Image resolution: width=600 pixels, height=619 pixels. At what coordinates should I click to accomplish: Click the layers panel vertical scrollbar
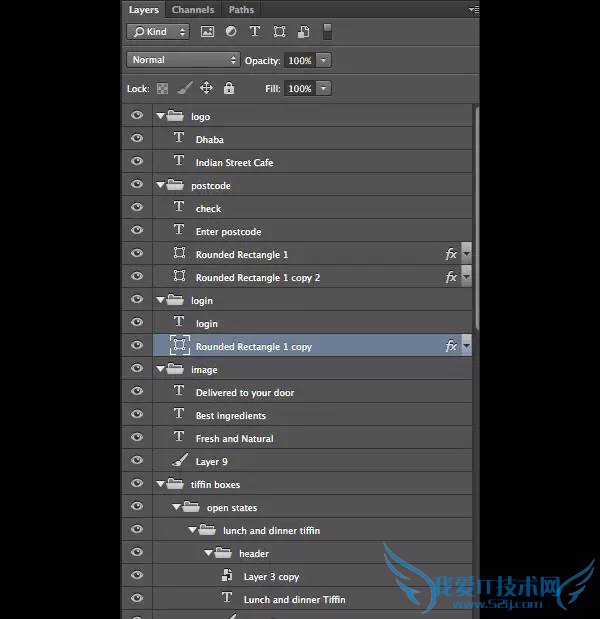coord(477,217)
